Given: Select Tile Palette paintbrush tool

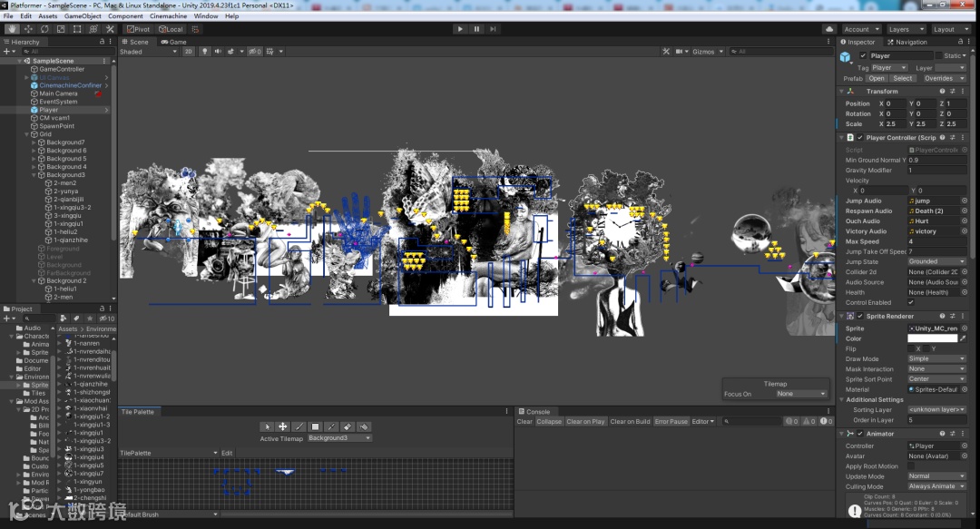Looking at the screenshot, I should tap(299, 426).
